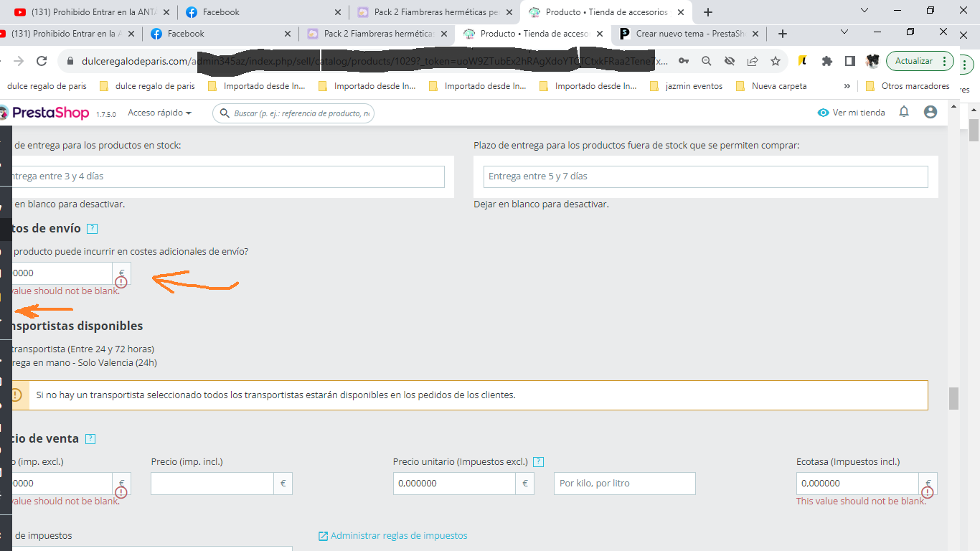Viewport: 980px width, 551px height.
Task: Open 'Ver mi tienda' link
Action: 852,113
